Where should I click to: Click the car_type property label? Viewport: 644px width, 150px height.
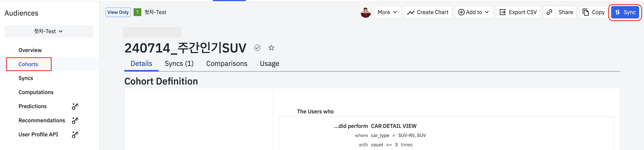pyautogui.click(x=380, y=135)
